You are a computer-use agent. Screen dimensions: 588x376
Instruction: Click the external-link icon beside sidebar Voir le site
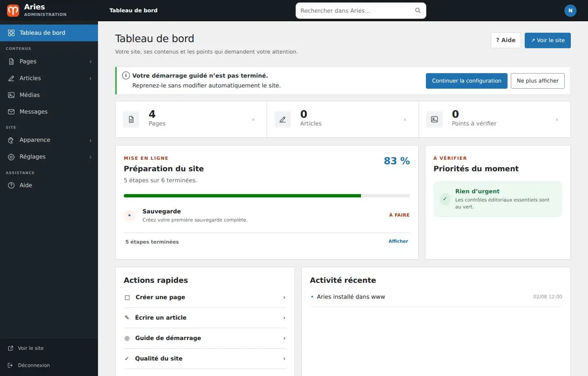(x=11, y=348)
